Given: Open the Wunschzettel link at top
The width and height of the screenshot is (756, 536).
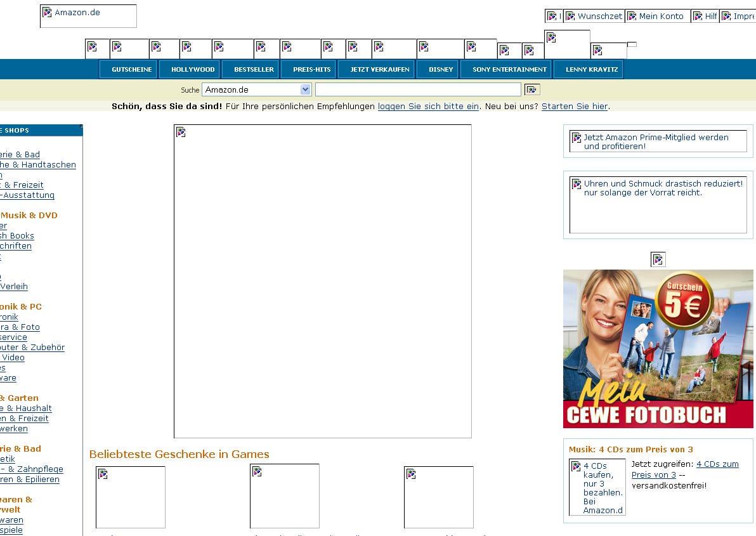Looking at the screenshot, I should [x=594, y=16].
